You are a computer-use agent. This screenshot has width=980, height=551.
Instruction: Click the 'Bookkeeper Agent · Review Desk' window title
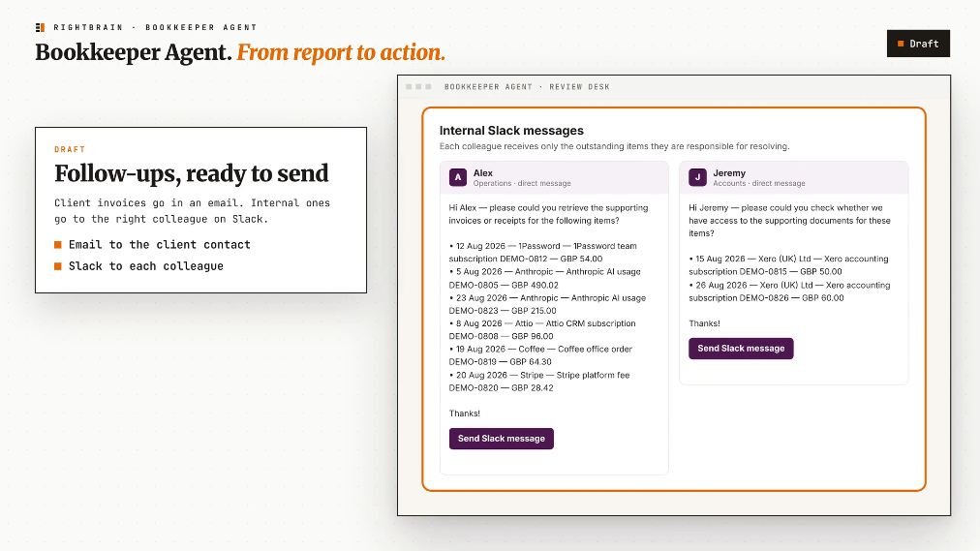click(x=527, y=87)
